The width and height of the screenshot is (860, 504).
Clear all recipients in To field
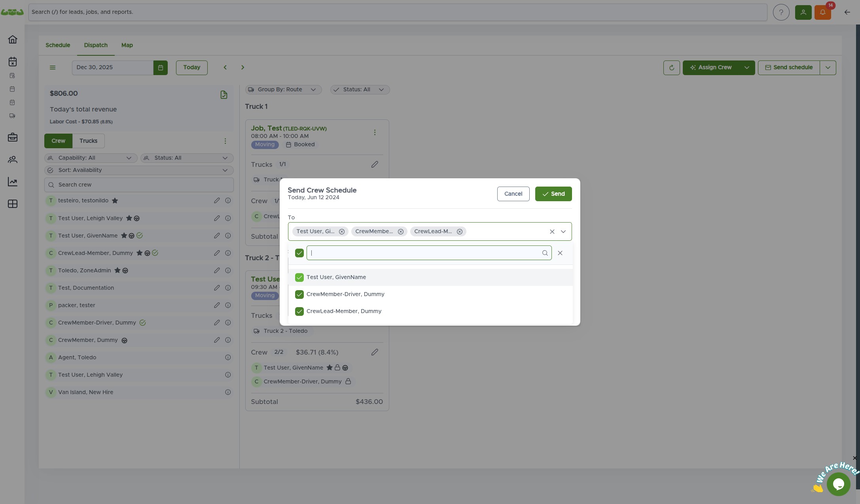552,232
